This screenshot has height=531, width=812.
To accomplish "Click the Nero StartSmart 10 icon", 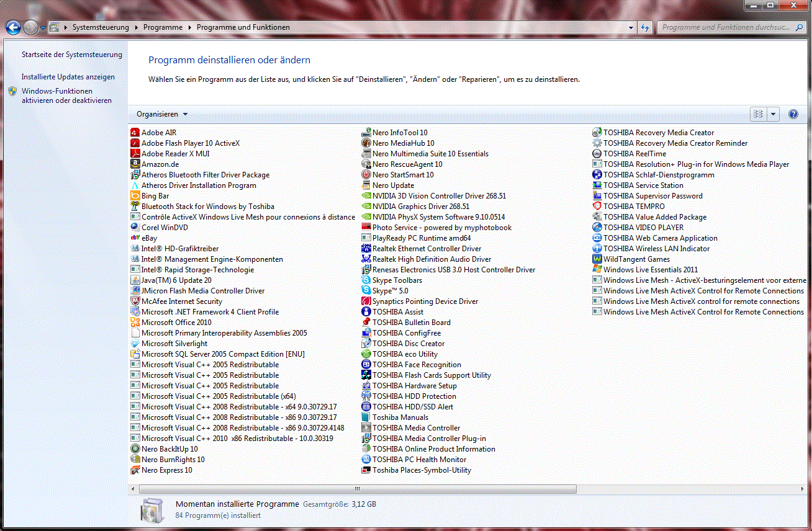I will [367, 175].
